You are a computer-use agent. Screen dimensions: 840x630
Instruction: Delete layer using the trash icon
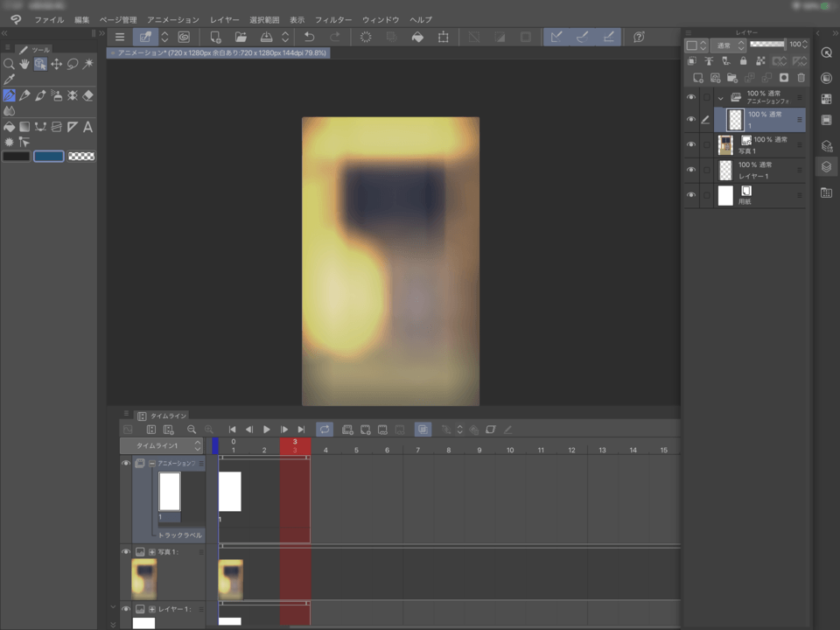[800, 78]
